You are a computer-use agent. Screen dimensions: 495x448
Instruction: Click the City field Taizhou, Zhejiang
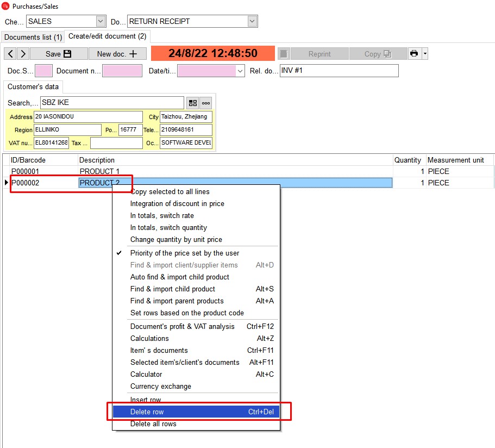(186, 116)
